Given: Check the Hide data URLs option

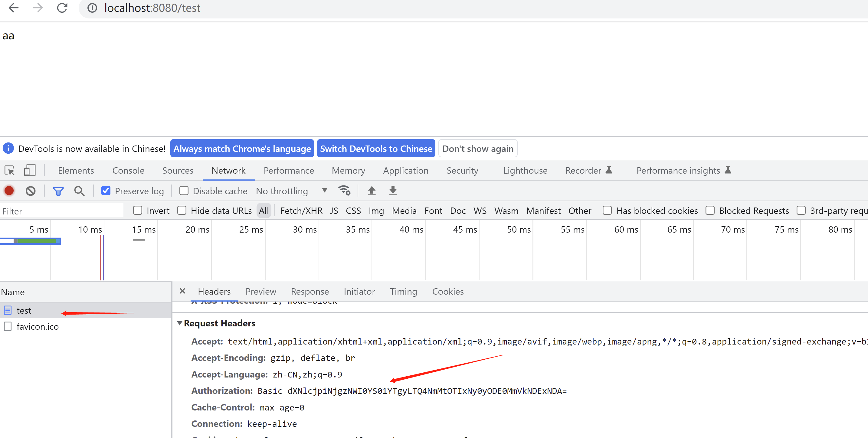Looking at the screenshot, I should (x=182, y=210).
